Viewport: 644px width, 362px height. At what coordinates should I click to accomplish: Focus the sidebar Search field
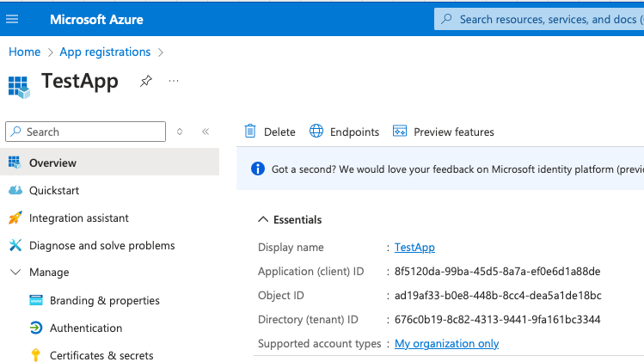pyautogui.click(x=85, y=132)
